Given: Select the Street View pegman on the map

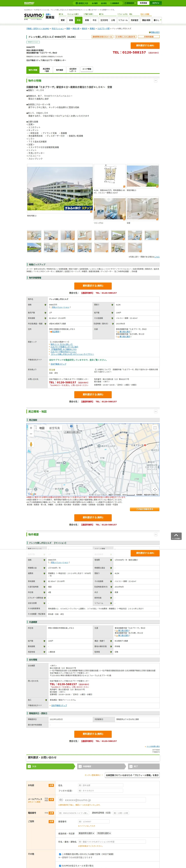Looking at the screenshot, I should click(x=31, y=444).
